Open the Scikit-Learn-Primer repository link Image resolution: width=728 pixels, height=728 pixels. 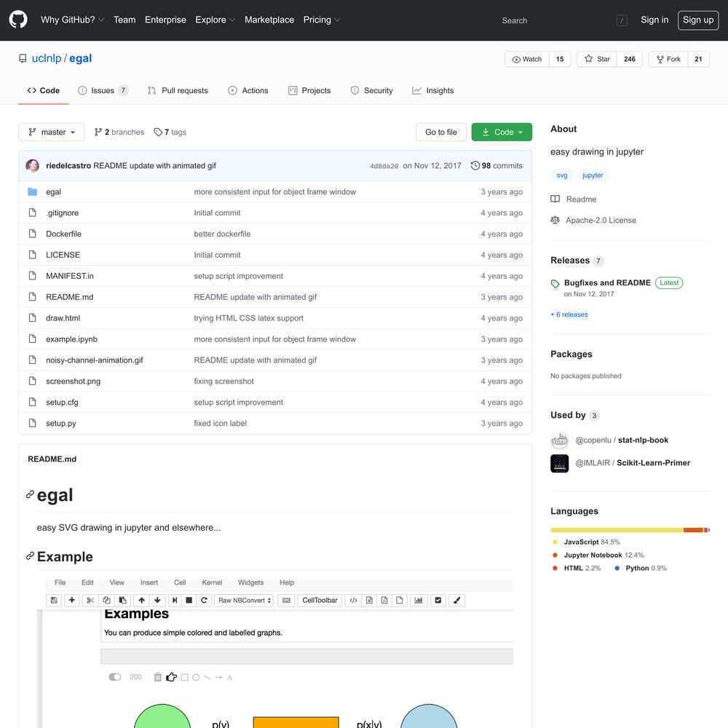point(653,463)
